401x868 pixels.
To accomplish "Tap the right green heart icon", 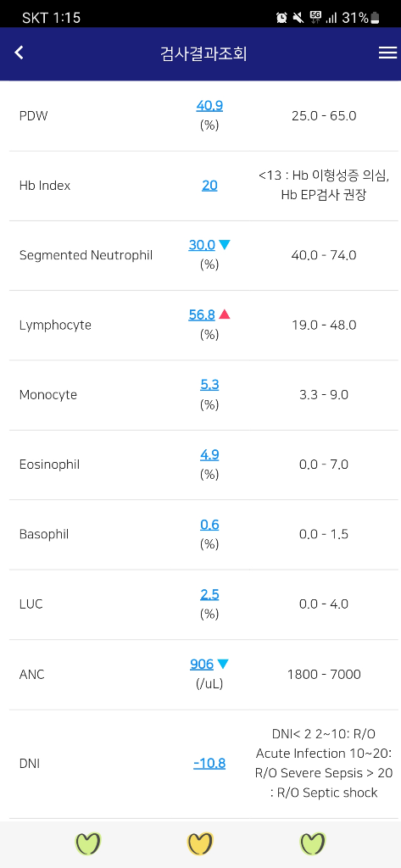I will [x=313, y=843].
